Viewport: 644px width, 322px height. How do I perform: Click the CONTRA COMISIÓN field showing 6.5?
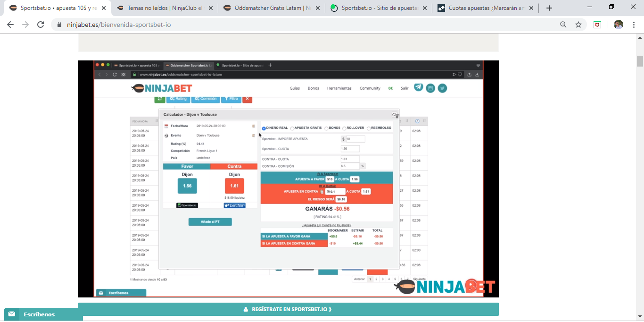pos(350,166)
